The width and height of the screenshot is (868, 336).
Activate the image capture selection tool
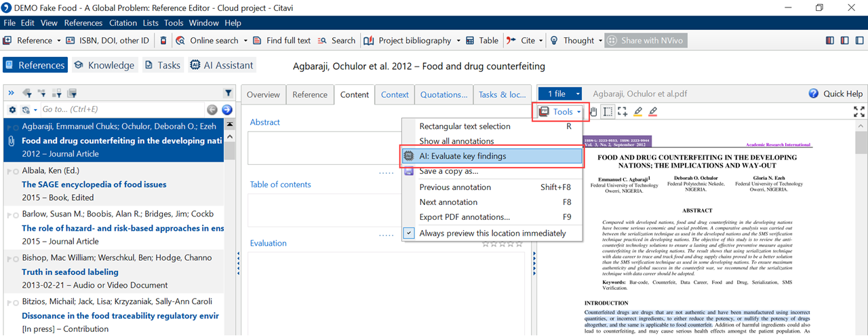(622, 112)
